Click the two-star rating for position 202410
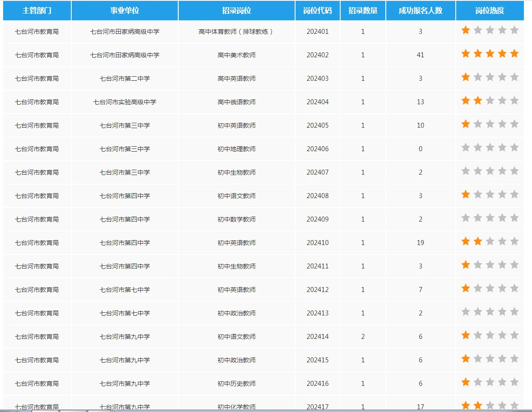The width and height of the screenshot is (532, 412). point(490,241)
